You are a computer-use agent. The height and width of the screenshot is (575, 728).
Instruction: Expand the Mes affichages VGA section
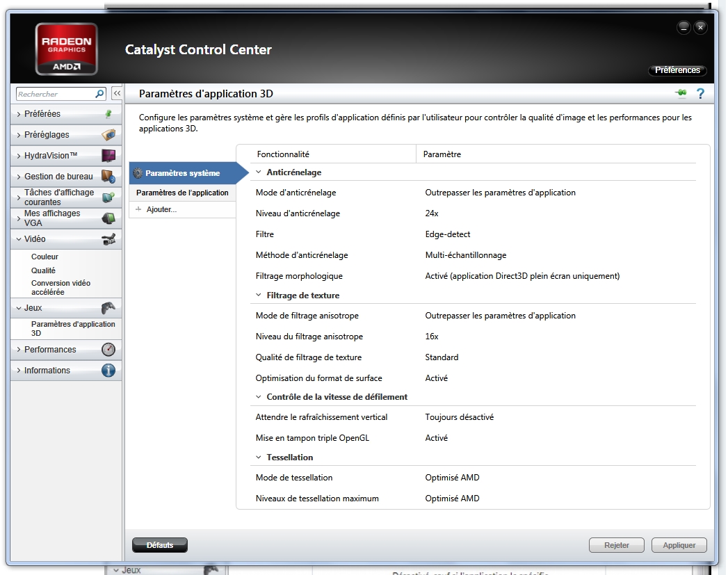tap(19, 218)
